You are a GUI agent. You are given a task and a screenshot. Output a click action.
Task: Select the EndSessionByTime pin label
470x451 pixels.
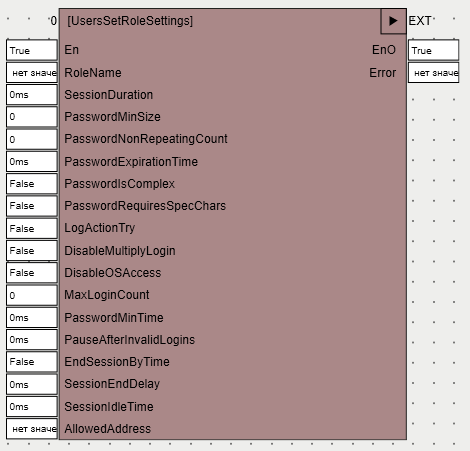[117, 362]
